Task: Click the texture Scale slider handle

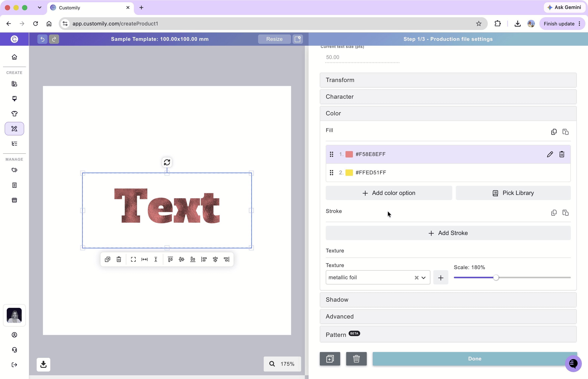Action: pyautogui.click(x=496, y=278)
